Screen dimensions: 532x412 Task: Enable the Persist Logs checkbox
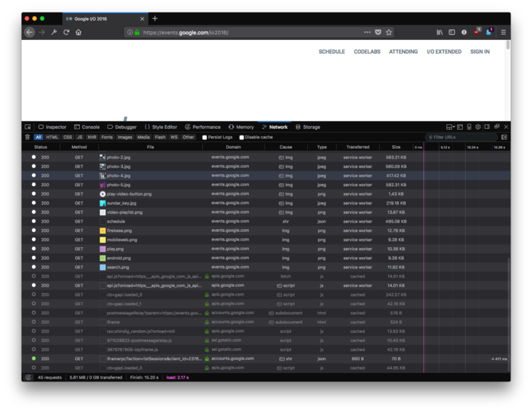click(205, 137)
